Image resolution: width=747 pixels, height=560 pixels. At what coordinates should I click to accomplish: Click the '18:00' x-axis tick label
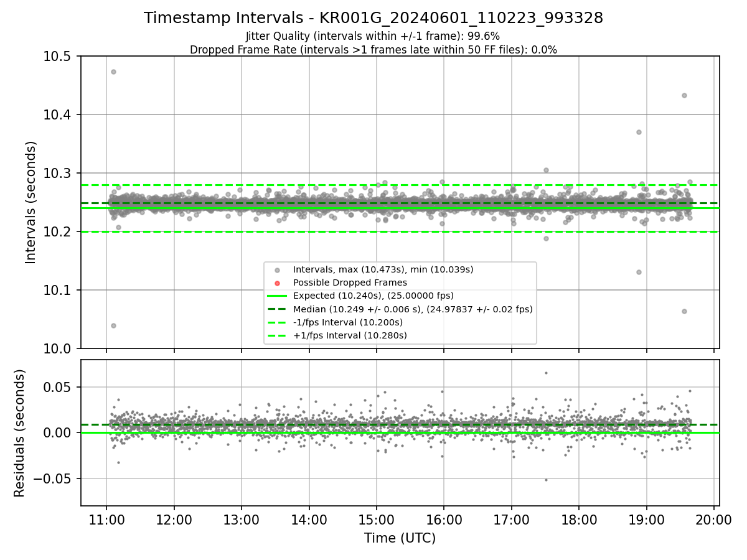pos(579,520)
